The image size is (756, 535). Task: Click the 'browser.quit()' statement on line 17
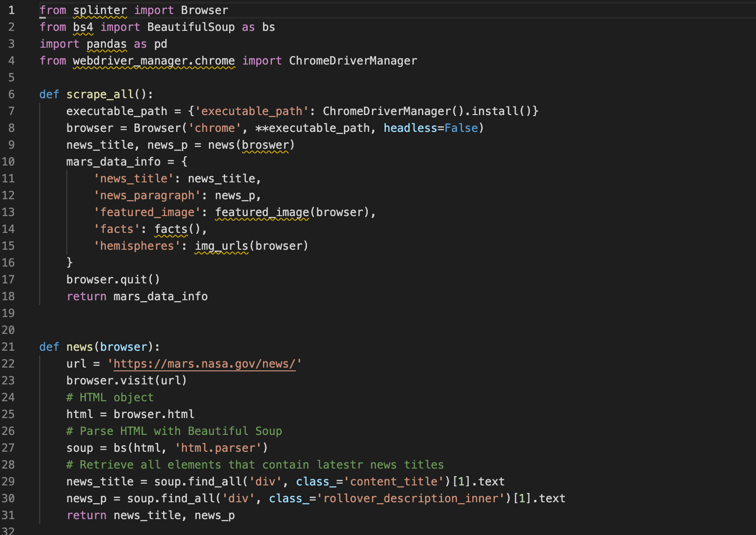113,279
